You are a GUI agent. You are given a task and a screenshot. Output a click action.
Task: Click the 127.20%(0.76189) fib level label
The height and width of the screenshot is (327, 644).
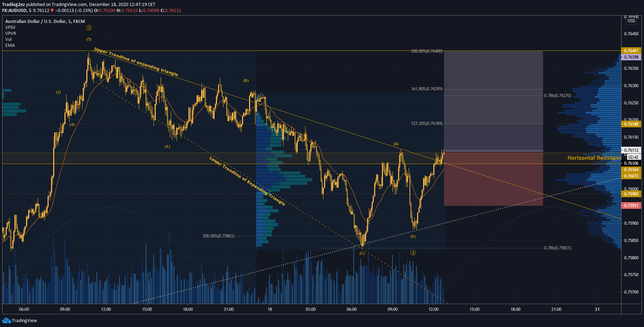click(427, 123)
